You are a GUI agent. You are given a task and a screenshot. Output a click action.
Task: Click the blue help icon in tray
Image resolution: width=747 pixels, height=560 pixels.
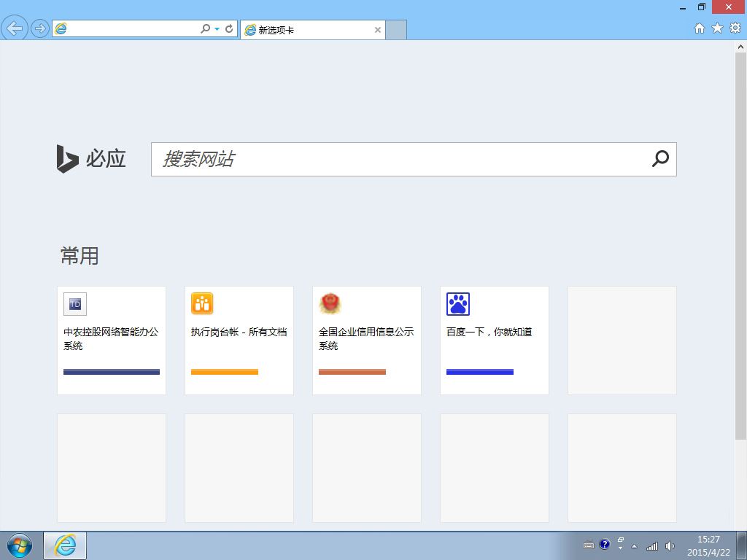pyautogui.click(x=605, y=544)
